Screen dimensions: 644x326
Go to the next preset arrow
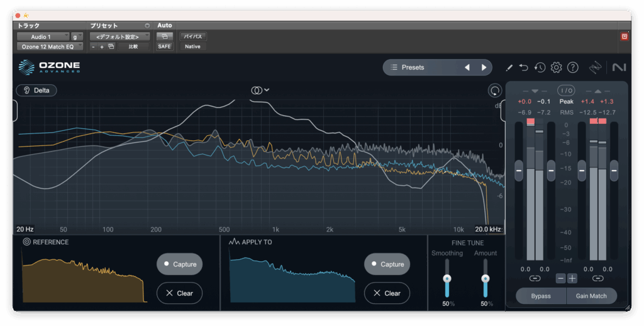[484, 67]
